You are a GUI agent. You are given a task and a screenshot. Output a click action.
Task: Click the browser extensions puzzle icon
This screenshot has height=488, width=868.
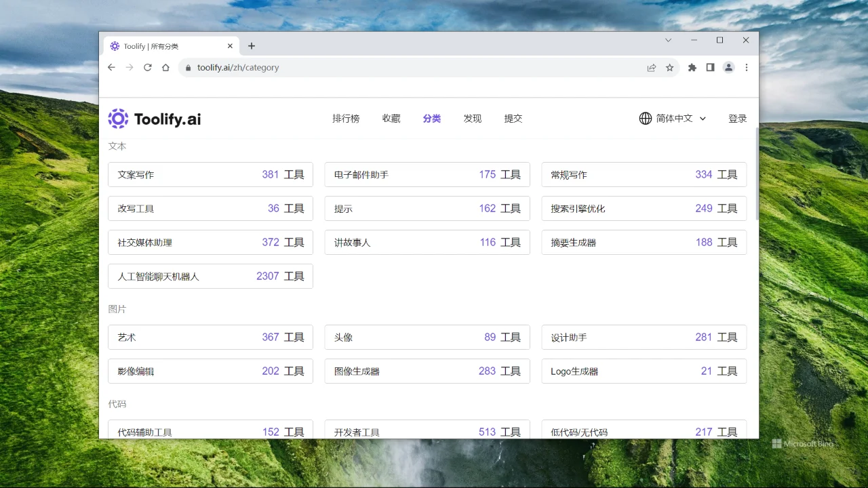coord(692,67)
